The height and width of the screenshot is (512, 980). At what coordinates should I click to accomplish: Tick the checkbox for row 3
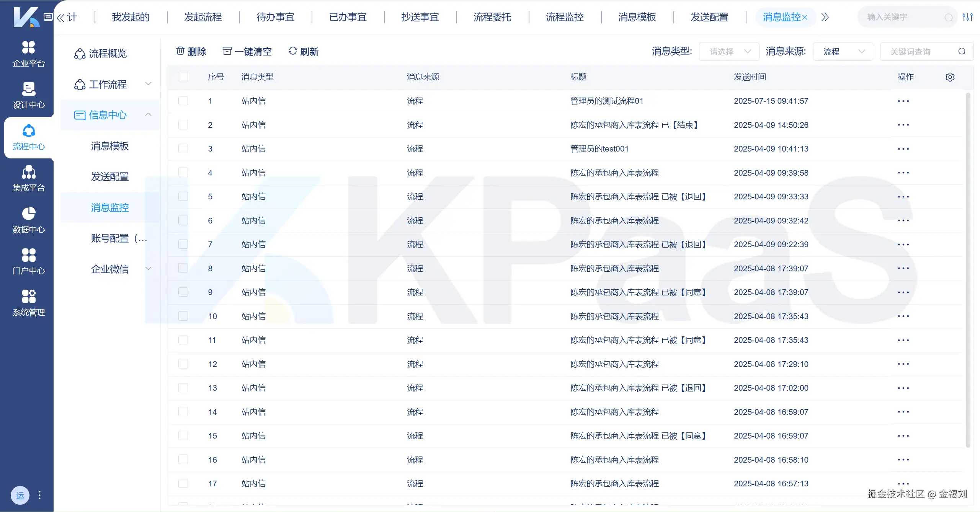click(183, 148)
